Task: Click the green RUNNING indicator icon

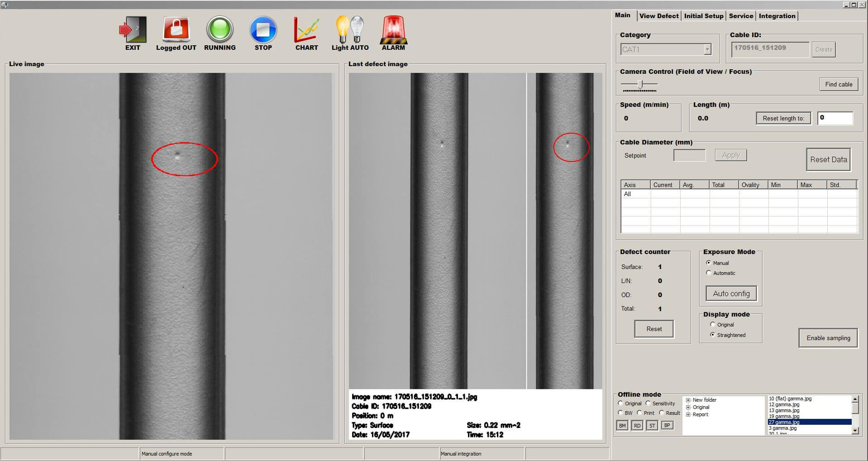Action: [220, 29]
